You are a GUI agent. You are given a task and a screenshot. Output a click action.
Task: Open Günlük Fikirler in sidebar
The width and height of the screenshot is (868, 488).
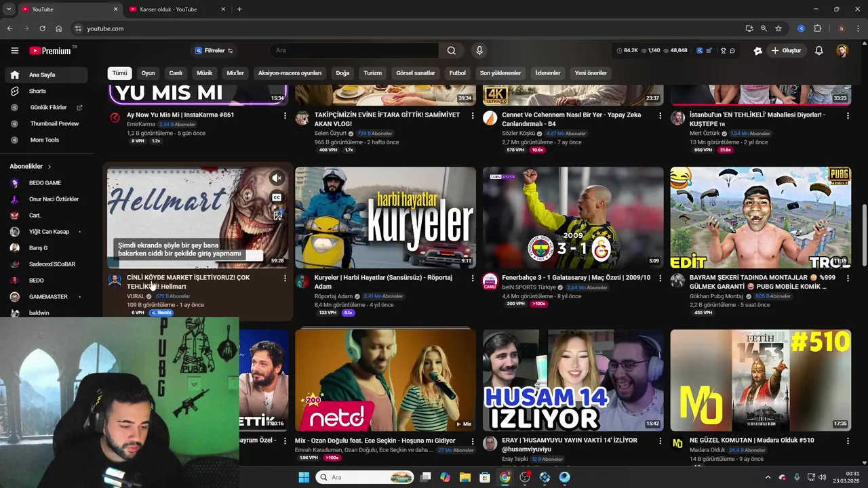(46, 107)
